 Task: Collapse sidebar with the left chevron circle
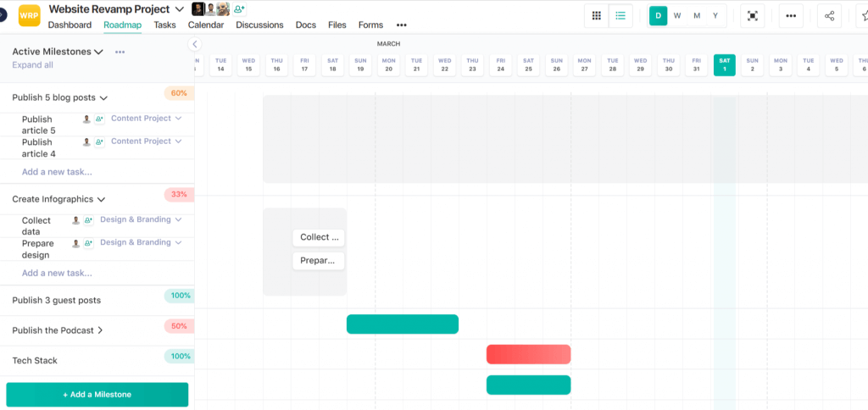tap(195, 44)
